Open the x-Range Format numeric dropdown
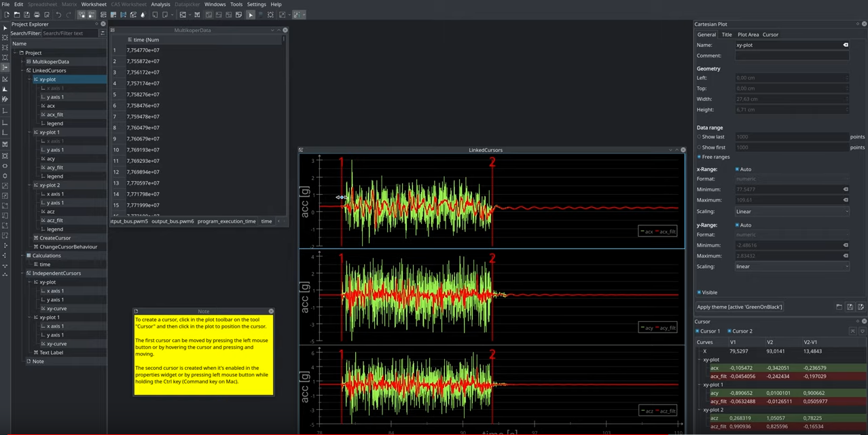This screenshot has height=435, width=868. coord(792,178)
